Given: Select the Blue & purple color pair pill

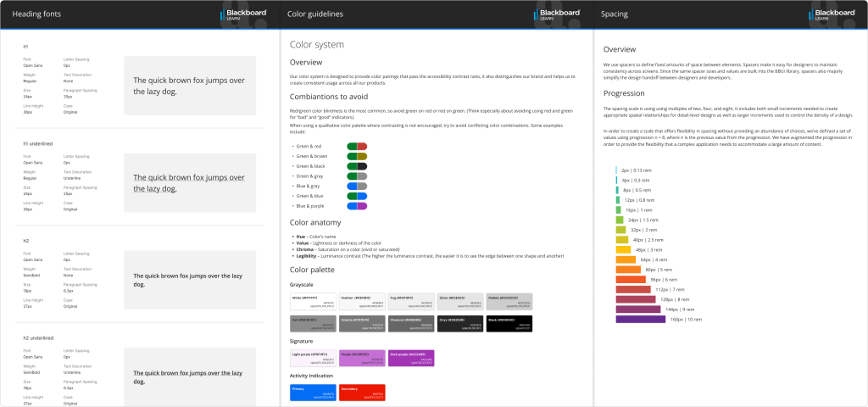Looking at the screenshot, I should (357, 206).
